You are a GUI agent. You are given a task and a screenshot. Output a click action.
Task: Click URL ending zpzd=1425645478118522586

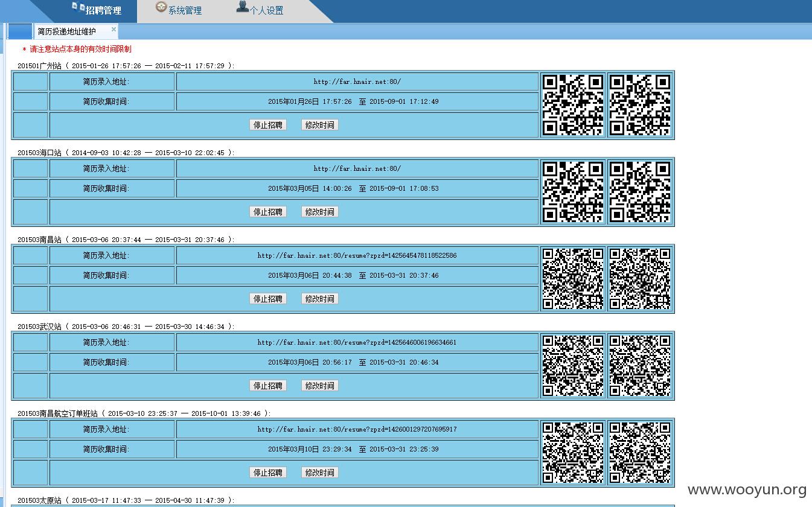357,255
